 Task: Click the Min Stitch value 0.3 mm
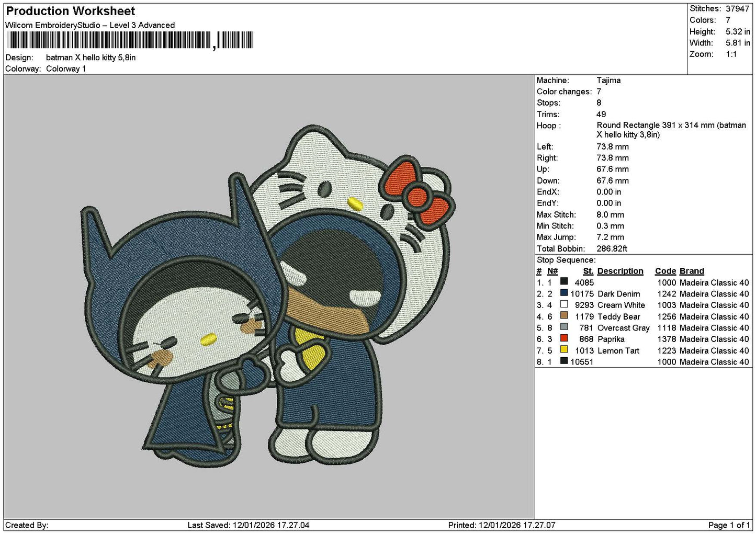click(x=611, y=226)
